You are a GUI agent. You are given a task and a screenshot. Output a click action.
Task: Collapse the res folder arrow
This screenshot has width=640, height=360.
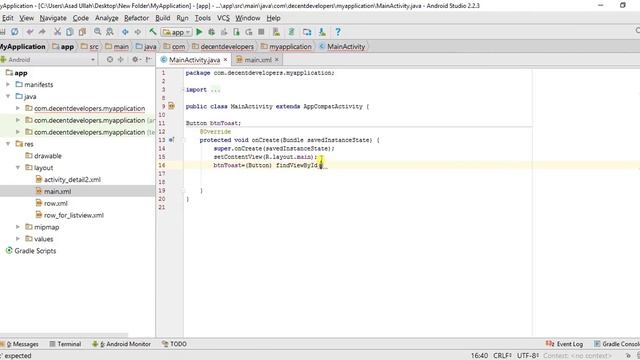click(8, 144)
